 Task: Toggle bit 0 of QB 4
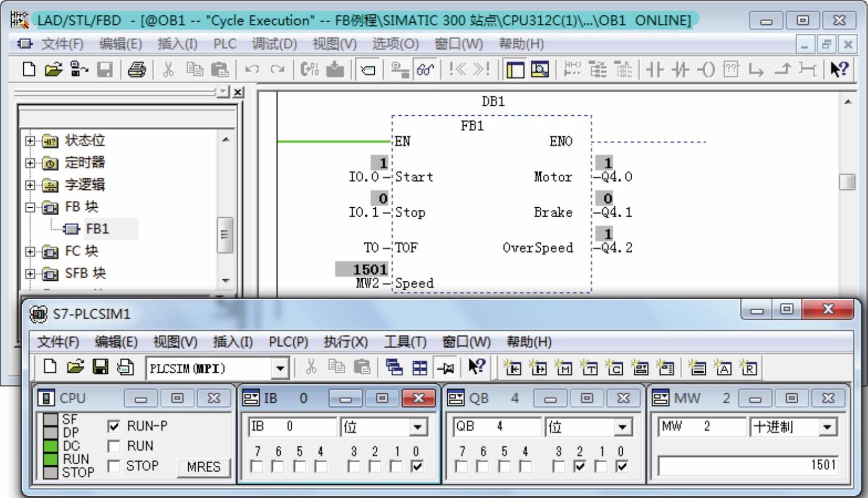click(x=622, y=466)
